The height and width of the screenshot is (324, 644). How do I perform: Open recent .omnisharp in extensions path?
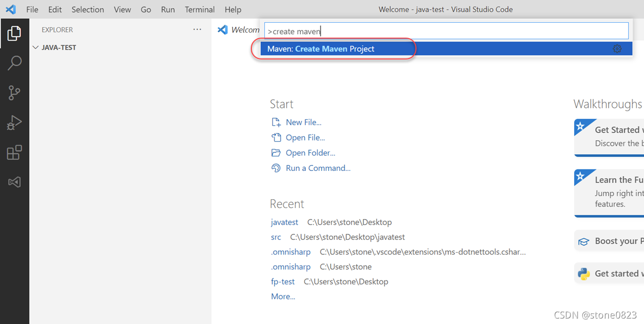click(291, 252)
